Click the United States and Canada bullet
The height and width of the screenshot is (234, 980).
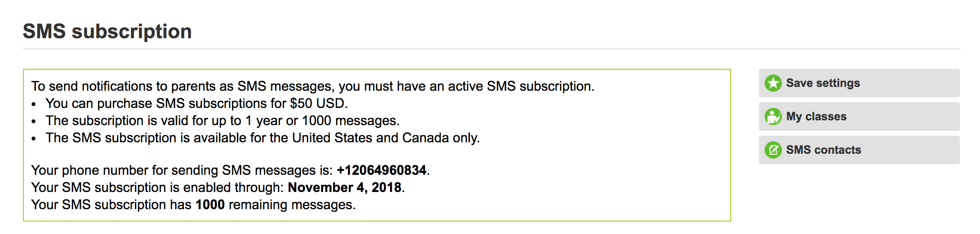263,138
